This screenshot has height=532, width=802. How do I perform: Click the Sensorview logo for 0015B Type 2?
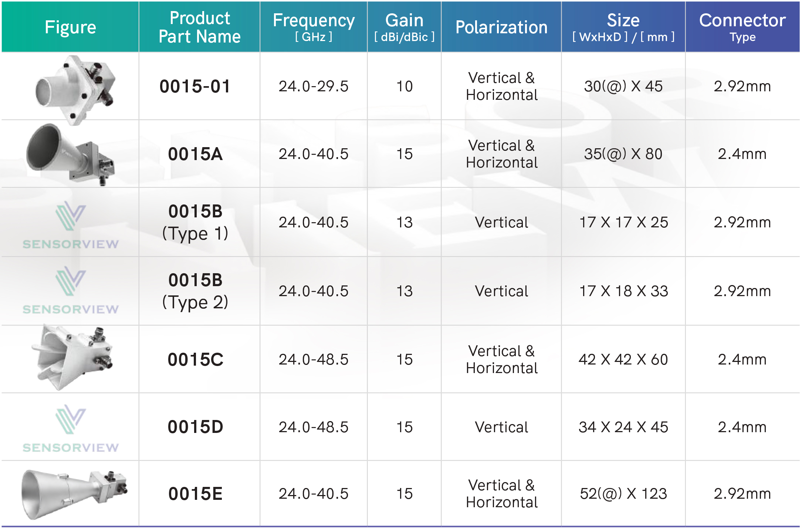pyautogui.click(x=71, y=290)
